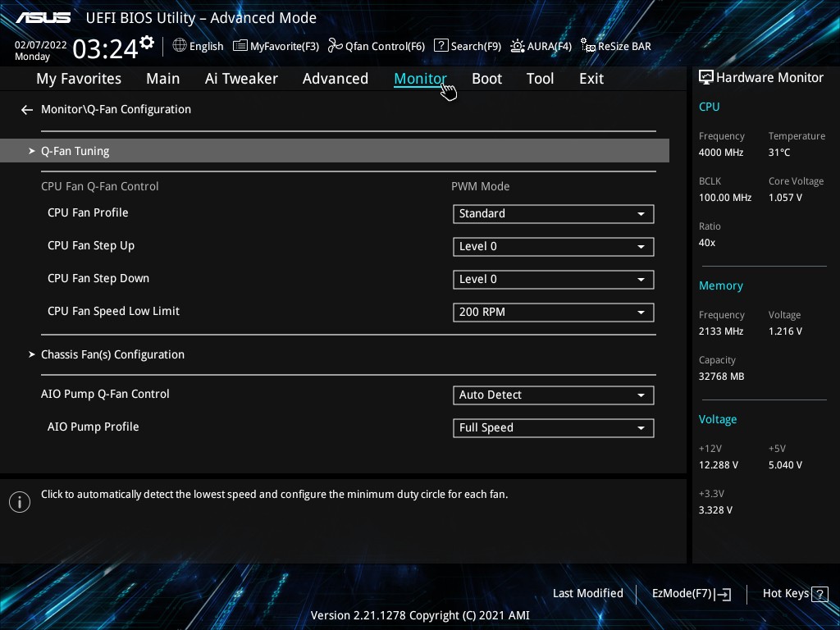This screenshot has width=840, height=630.
Task: Click the back arrow next to Monitor\Q-Fan Configuration
Action: point(27,109)
